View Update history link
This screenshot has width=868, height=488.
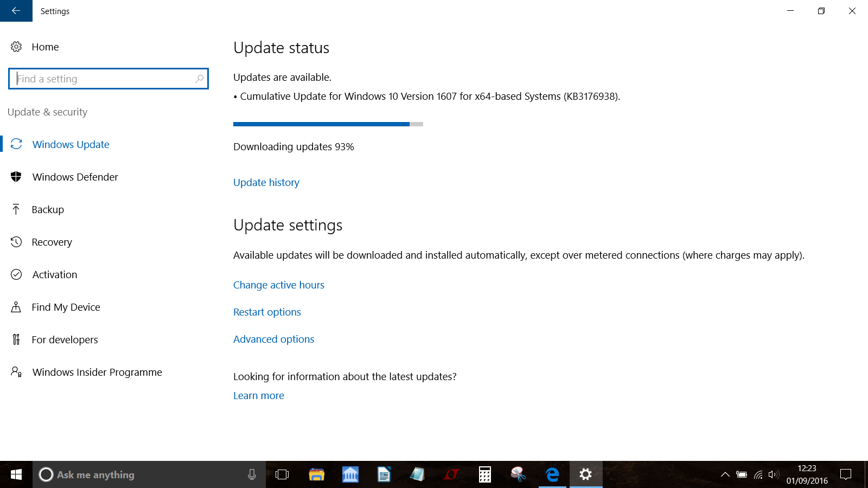[266, 183]
